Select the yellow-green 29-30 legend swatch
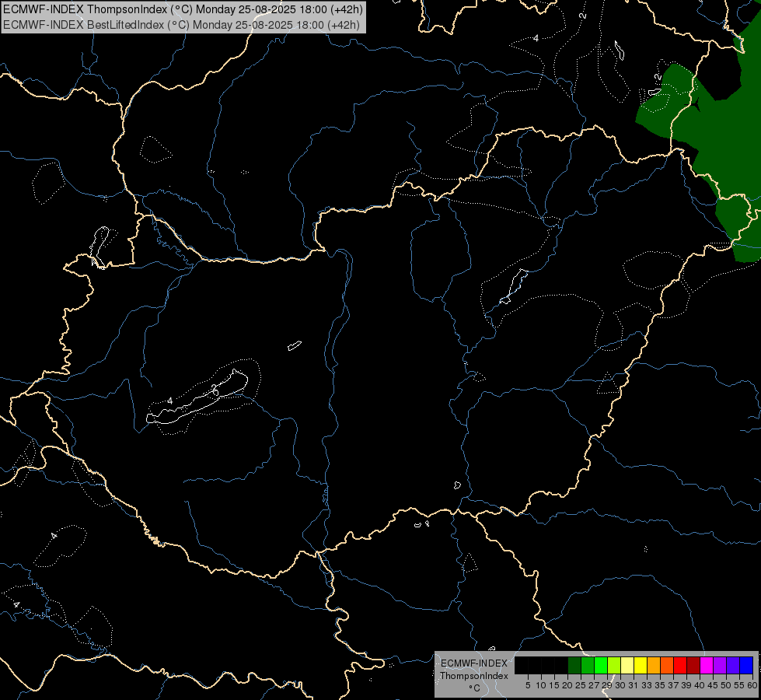761x700 pixels. click(614, 665)
